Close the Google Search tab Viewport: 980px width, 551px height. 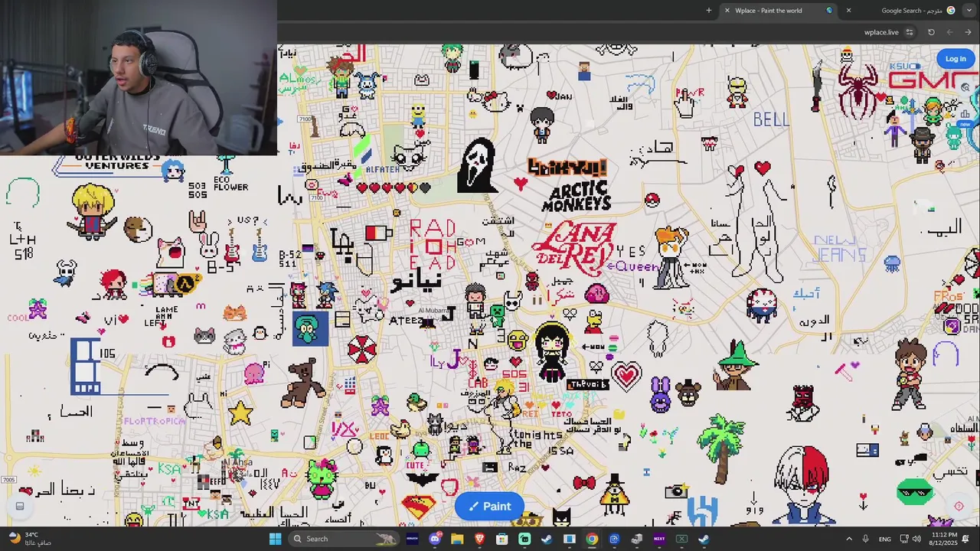tap(848, 11)
